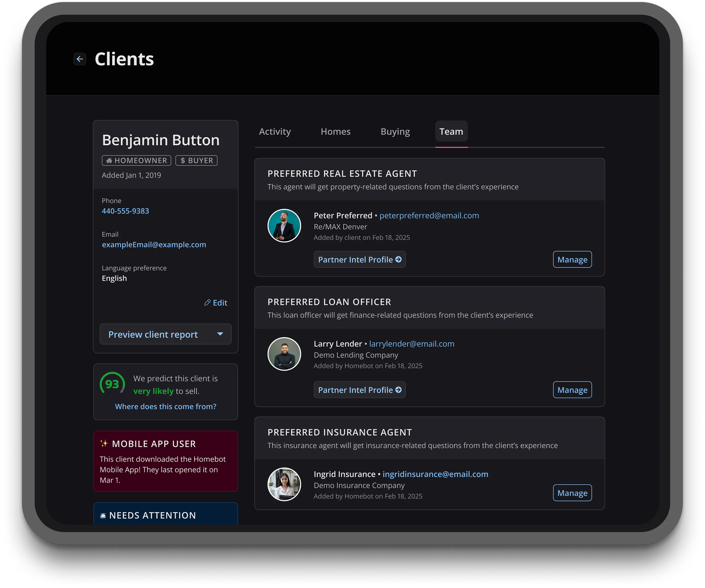Screen dimensions: 705x588
Task: Click 'Demo Lending Company' text
Action: [356, 355]
